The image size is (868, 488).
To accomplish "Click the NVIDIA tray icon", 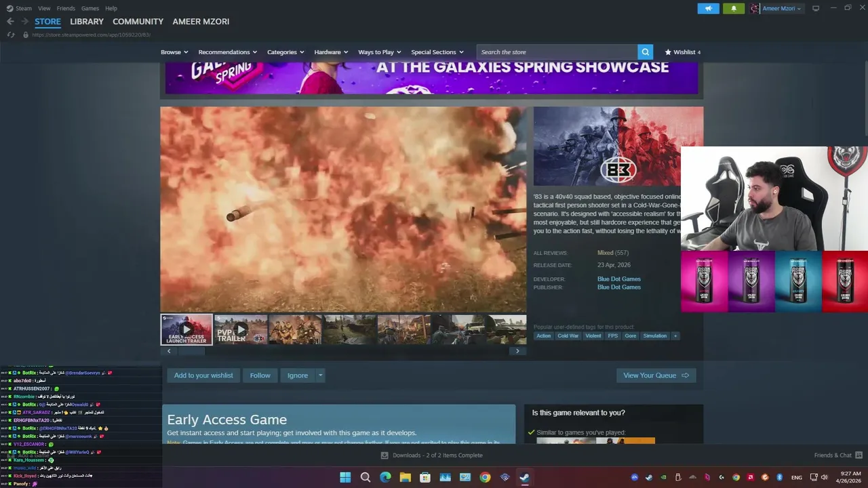I will pos(663,477).
